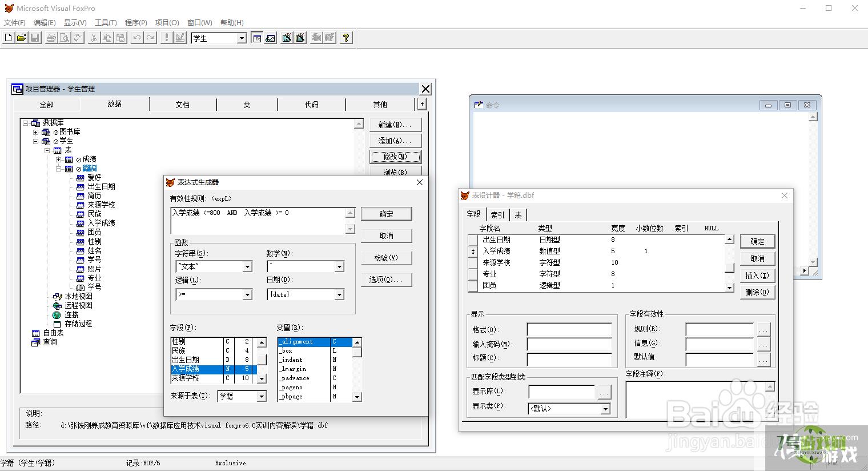This screenshot has width=868, height=471.
Task: Click the Open file folder icon
Action: [21, 38]
